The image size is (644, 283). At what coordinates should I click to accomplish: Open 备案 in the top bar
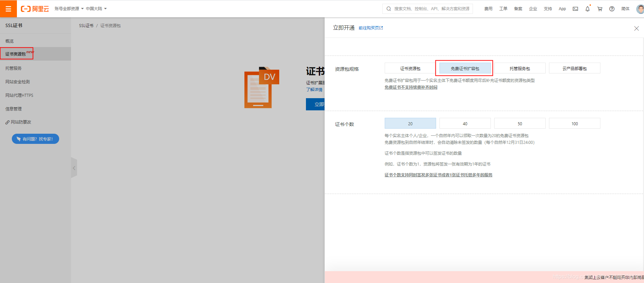coord(518,9)
